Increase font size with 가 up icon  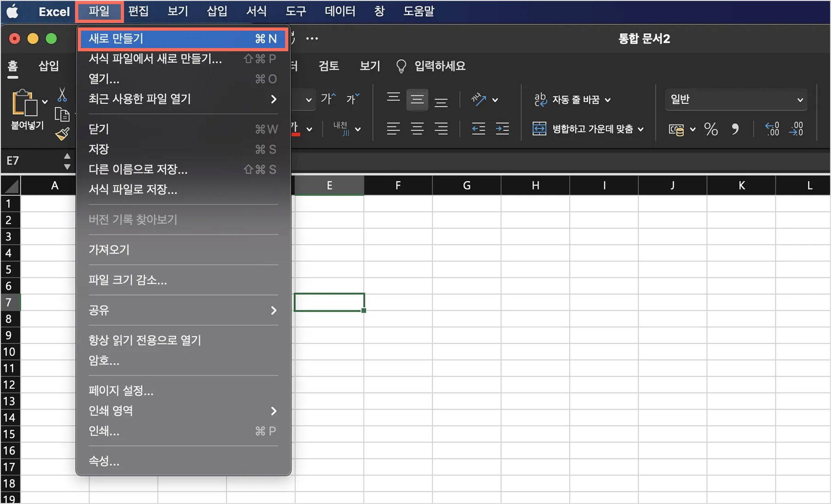pos(328,99)
